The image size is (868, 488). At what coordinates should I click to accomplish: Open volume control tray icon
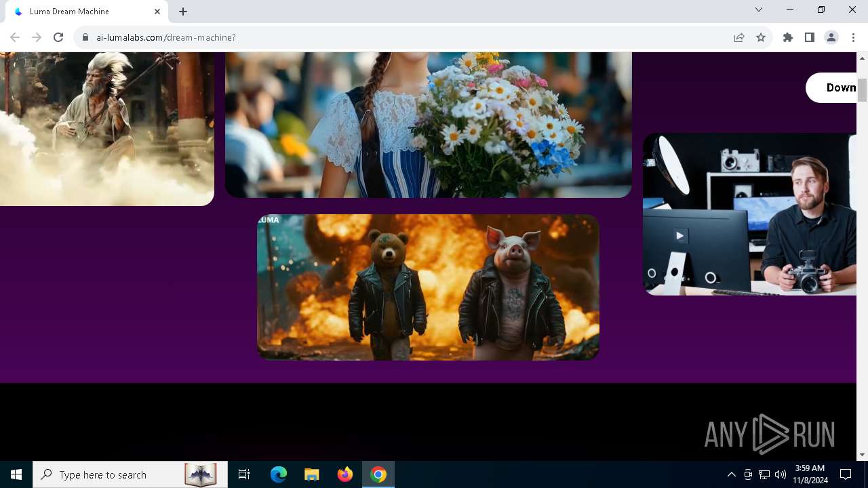(781, 474)
